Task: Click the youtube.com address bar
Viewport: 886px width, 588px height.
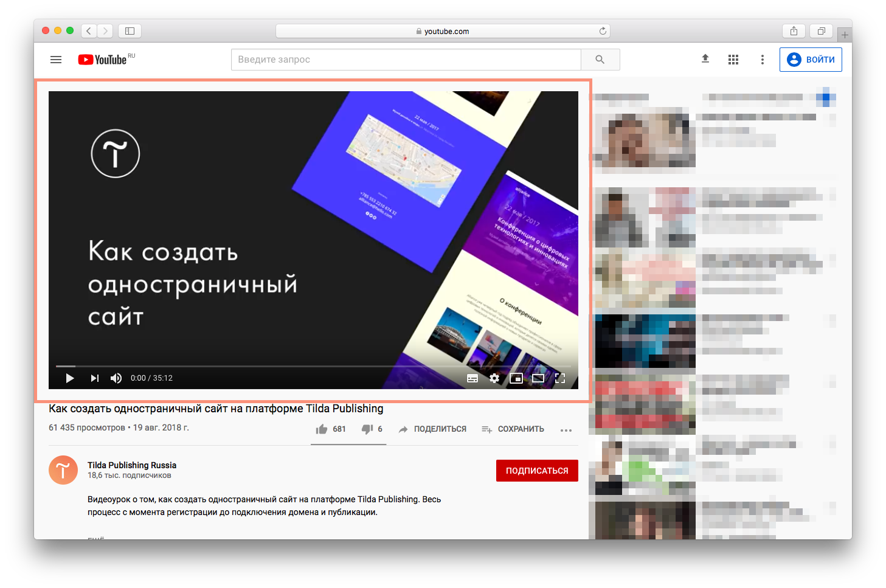Action: click(x=443, y=31)
